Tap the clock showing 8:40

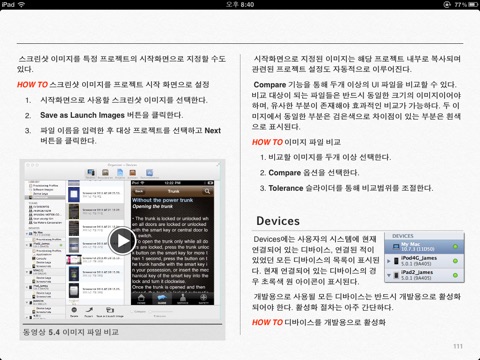[x=240, y=4]
